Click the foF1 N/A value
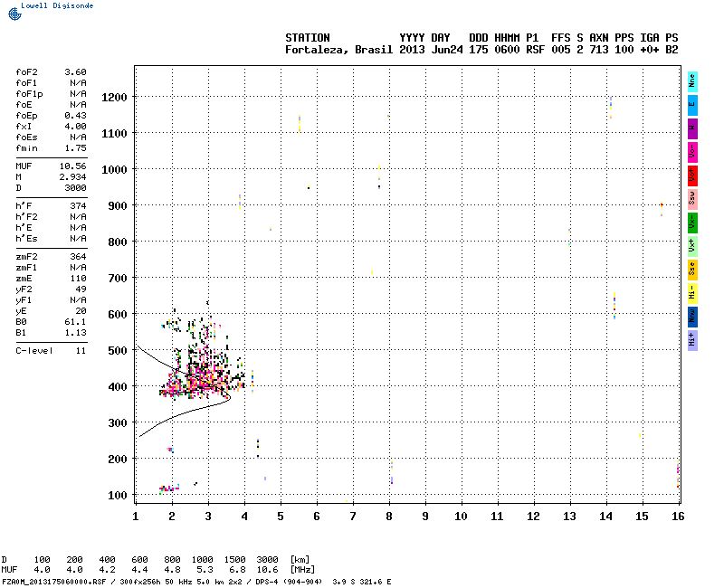This screenshot has width=724, height=588. pyautogui.click(x=78, y=83)
